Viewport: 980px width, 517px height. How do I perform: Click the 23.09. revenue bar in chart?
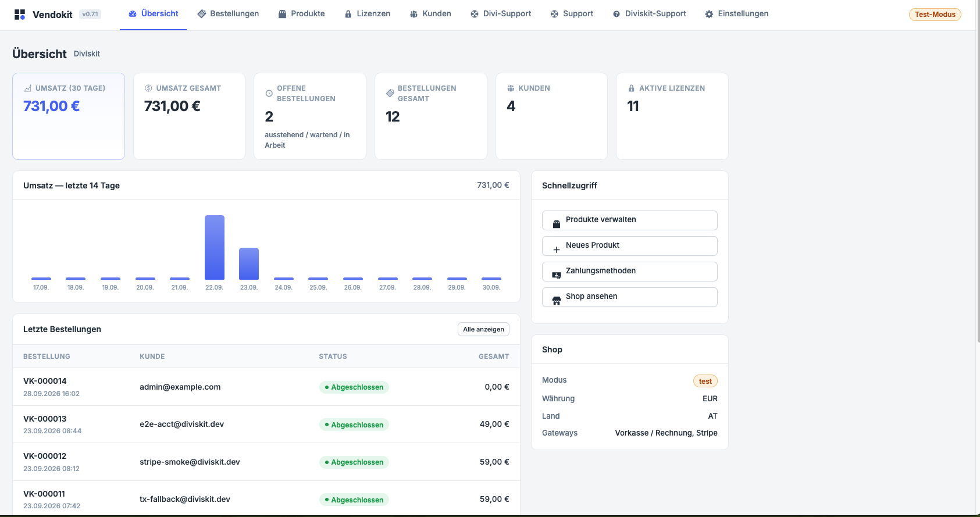(249, 263)
